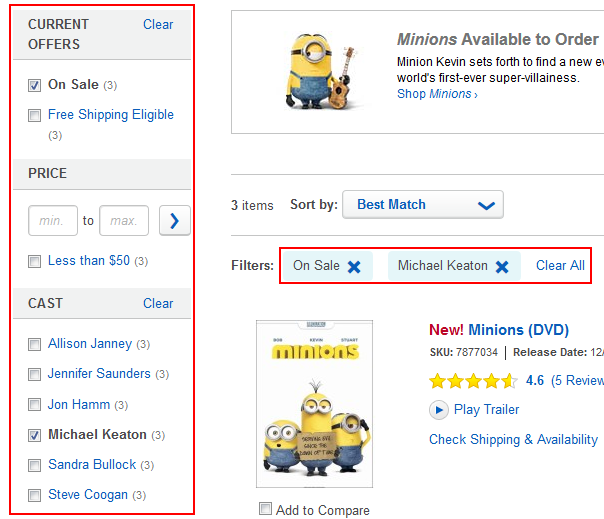Screen dimensions: 604x519
Task: Uncheck the Michael Keaton checkbox
Action: tap(34, 435)
